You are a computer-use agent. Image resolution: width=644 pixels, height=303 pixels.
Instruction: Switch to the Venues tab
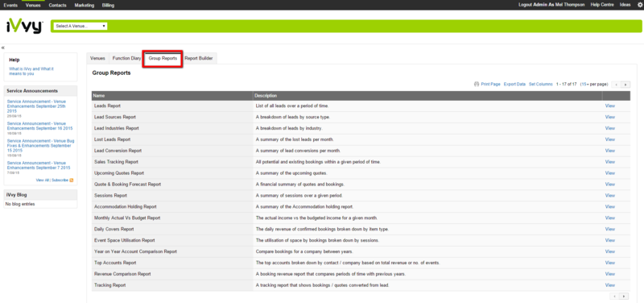pos(97,58)
